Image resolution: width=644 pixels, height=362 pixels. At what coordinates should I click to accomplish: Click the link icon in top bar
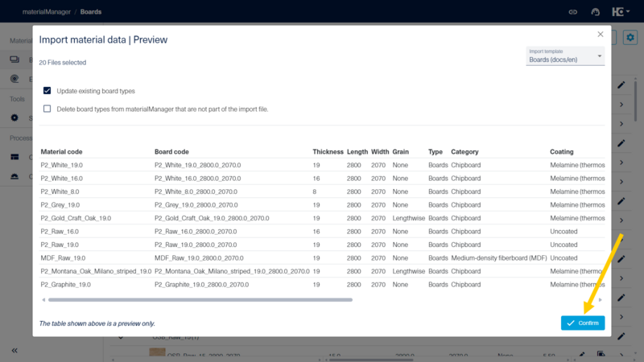[573, 12]
